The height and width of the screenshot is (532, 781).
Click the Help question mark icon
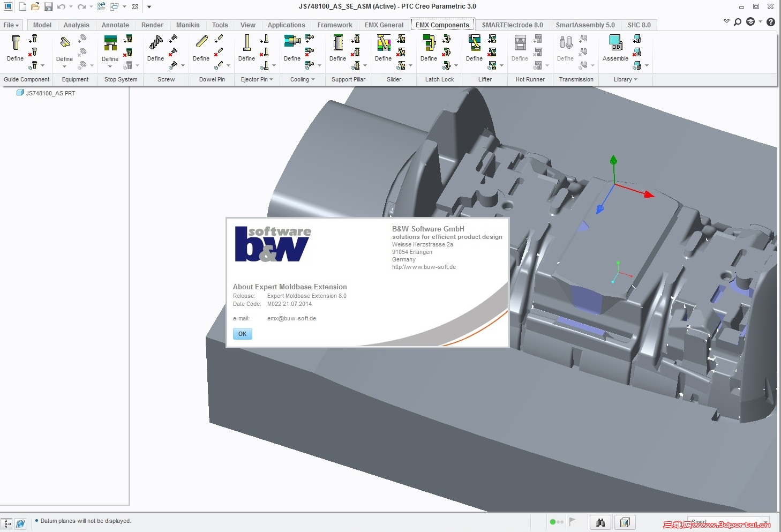click(x=771, y=22)
